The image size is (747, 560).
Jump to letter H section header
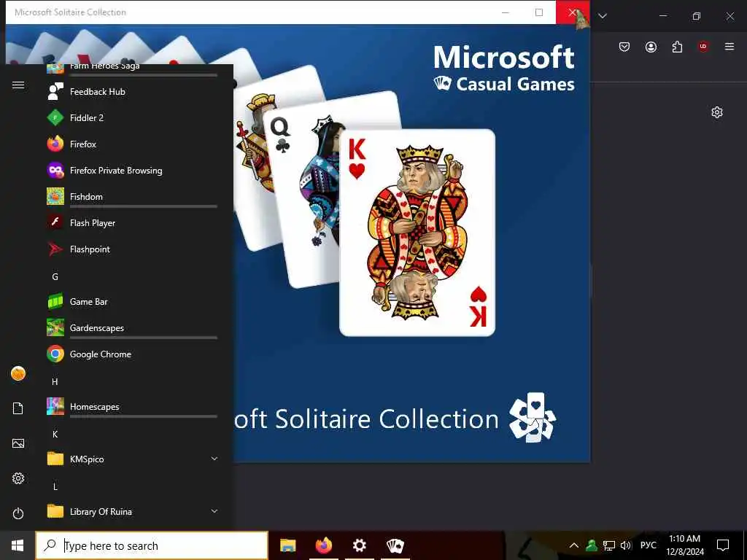point(55,381)
